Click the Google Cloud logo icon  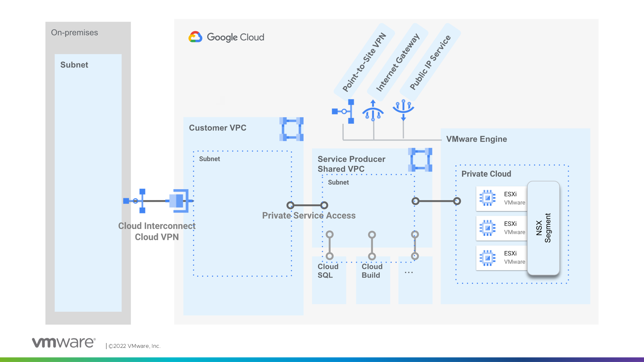click(195, 37)
